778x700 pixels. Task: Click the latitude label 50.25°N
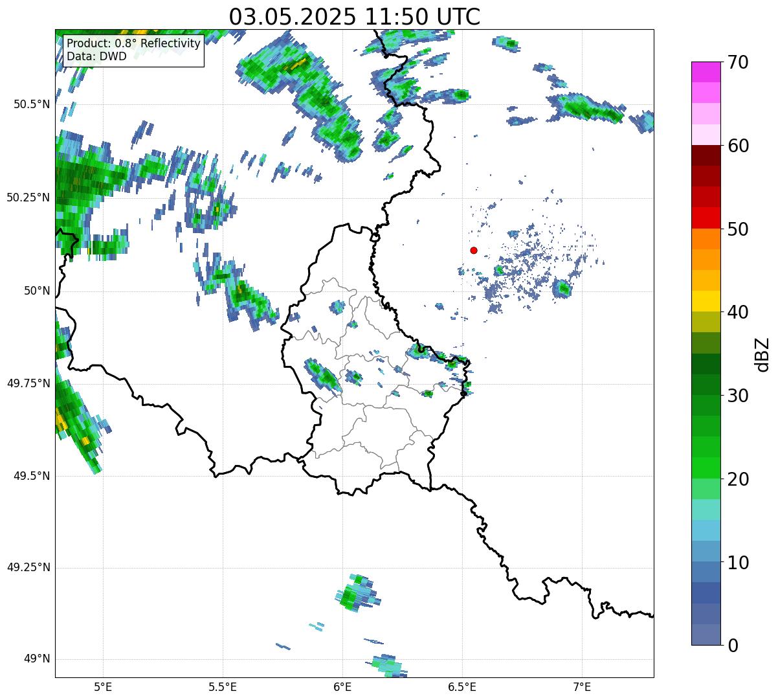pyautogui.click(x=28, y=198)
